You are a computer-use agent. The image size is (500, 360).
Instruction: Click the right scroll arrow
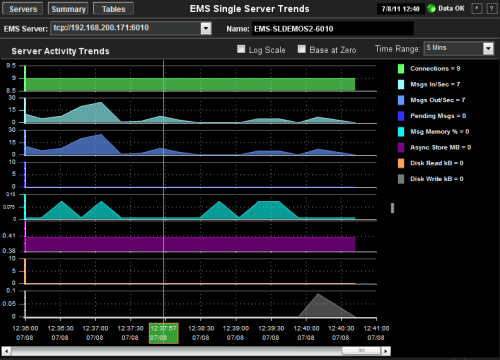point(386,351)
